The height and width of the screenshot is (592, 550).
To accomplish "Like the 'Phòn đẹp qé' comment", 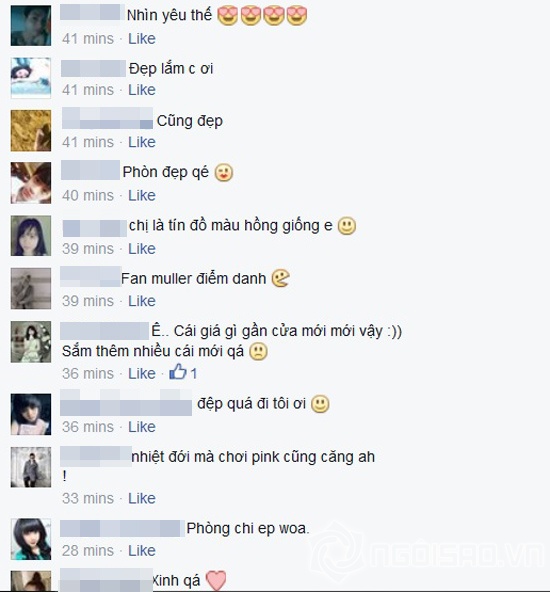I will click(142, 195).
